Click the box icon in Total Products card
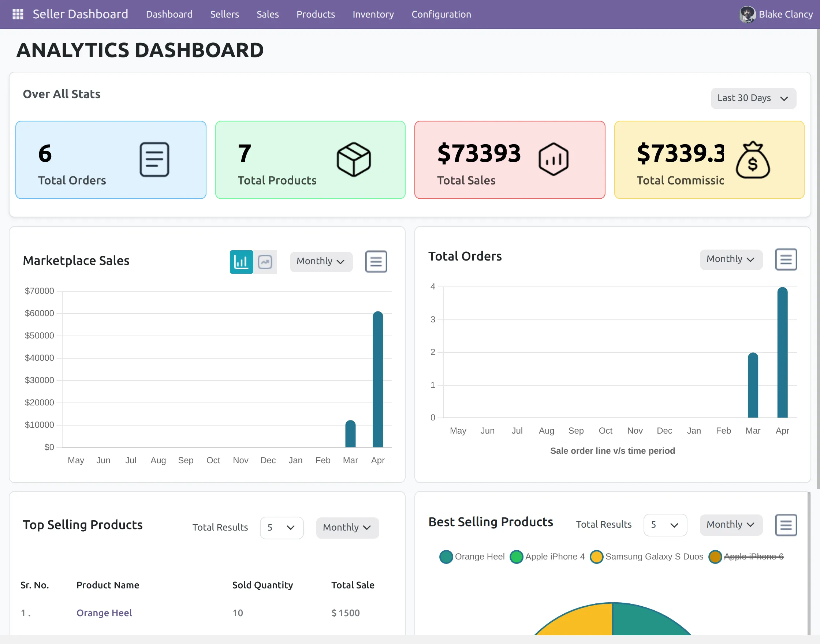The width and height of the screenshot is (820, 644). pyautogui.click(x=353, y=159)
